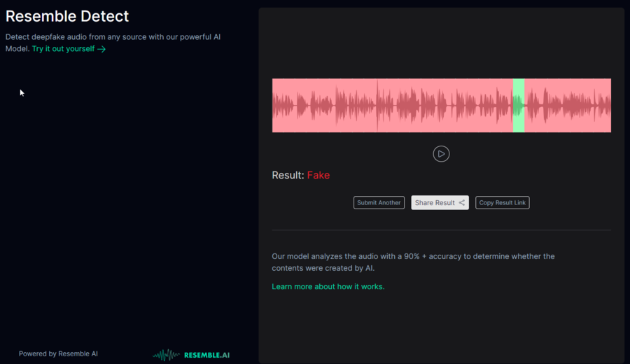Click the Resemble.AI waveform logo icon
Screen dimensions: 630x364
click(x=166, y=355)
